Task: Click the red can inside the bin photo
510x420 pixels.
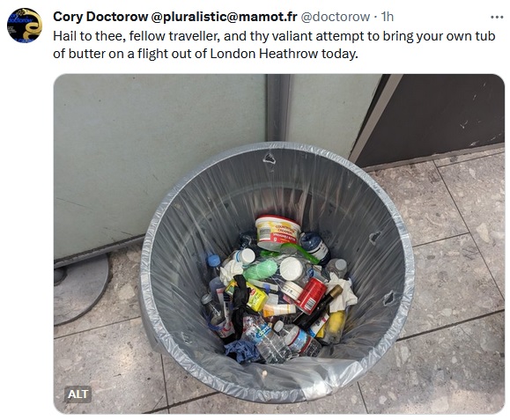Action: click(x=311, y=295)
